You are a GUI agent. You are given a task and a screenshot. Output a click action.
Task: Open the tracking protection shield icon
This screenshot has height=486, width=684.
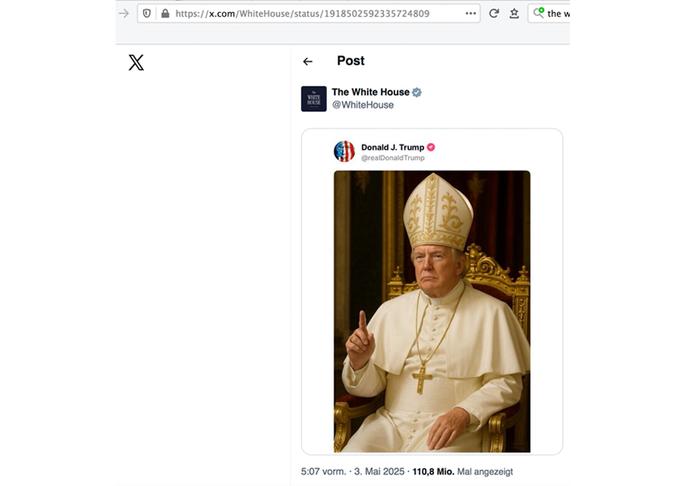147,13
